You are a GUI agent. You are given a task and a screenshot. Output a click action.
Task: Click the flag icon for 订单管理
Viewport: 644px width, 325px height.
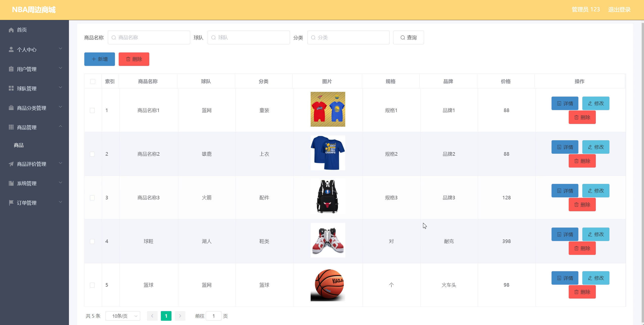(11, 203)
